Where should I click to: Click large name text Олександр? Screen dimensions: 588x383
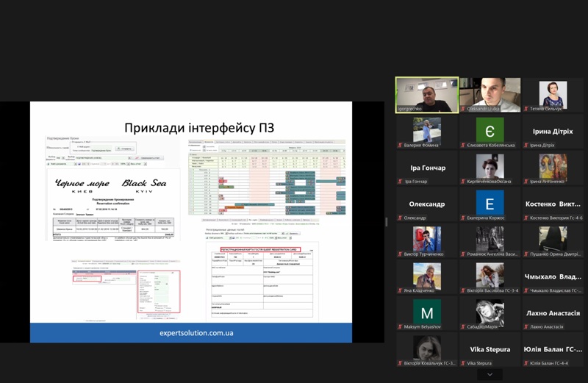427,204
